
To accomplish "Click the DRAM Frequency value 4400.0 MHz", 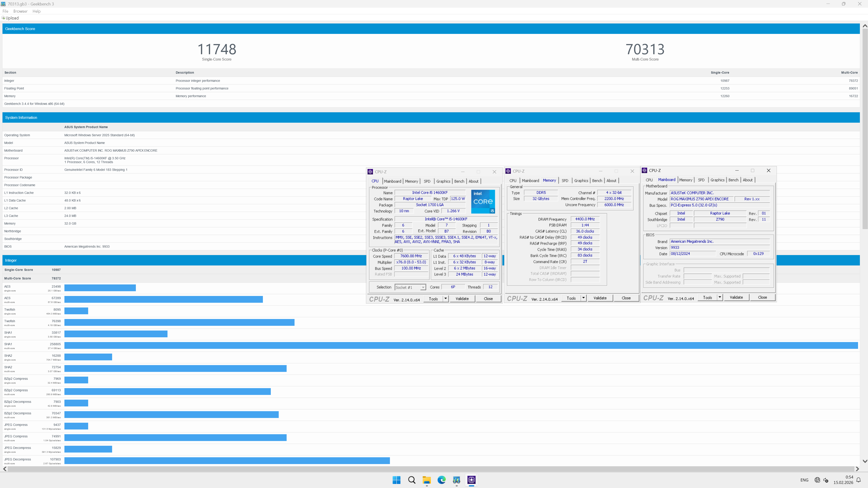I will pos(585,219).
